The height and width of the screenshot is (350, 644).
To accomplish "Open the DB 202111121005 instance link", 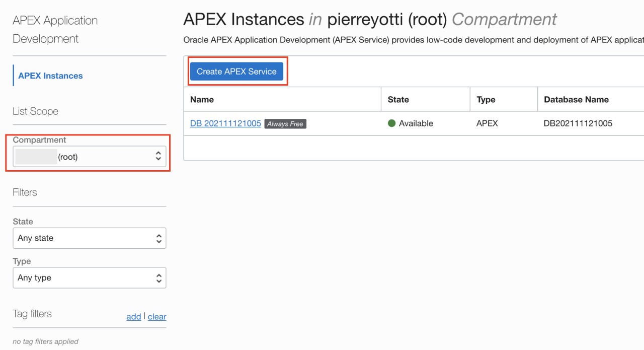I will [x=225, y=123].
